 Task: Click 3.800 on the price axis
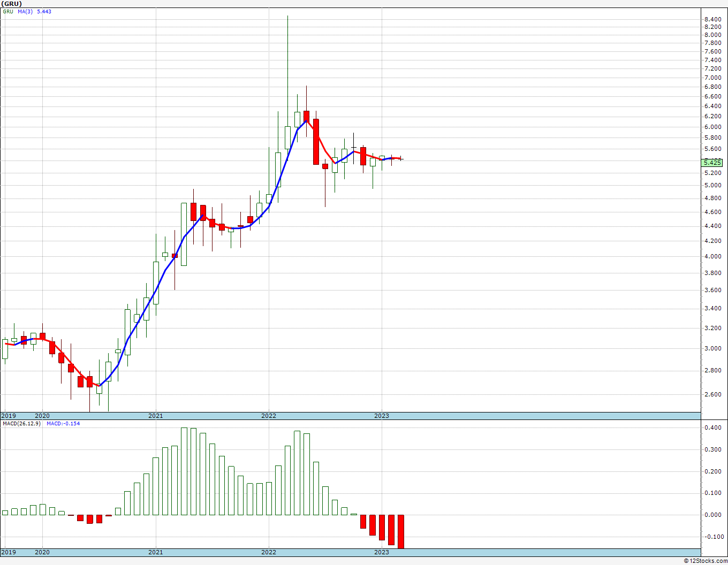pos(712,273)
